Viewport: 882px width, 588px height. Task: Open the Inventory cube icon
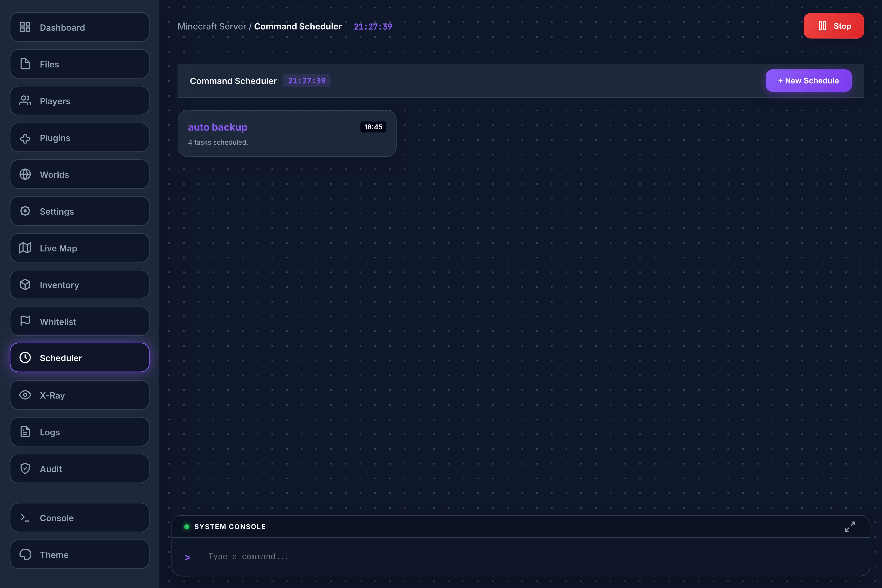25,285
